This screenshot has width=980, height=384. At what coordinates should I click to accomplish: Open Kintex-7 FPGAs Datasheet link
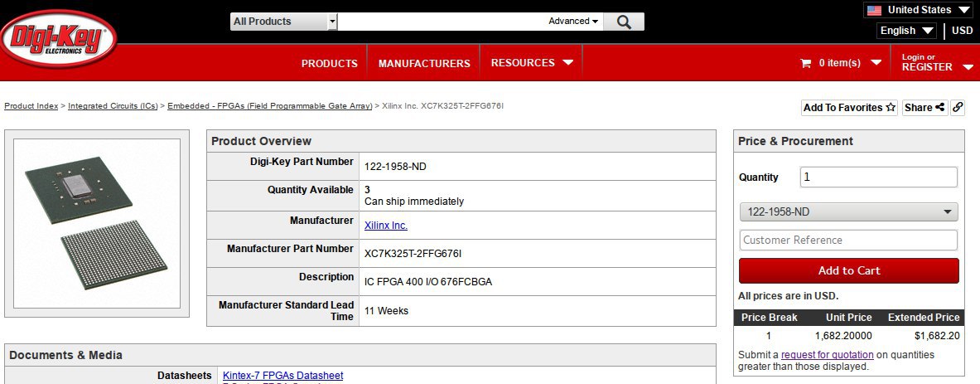283,375
